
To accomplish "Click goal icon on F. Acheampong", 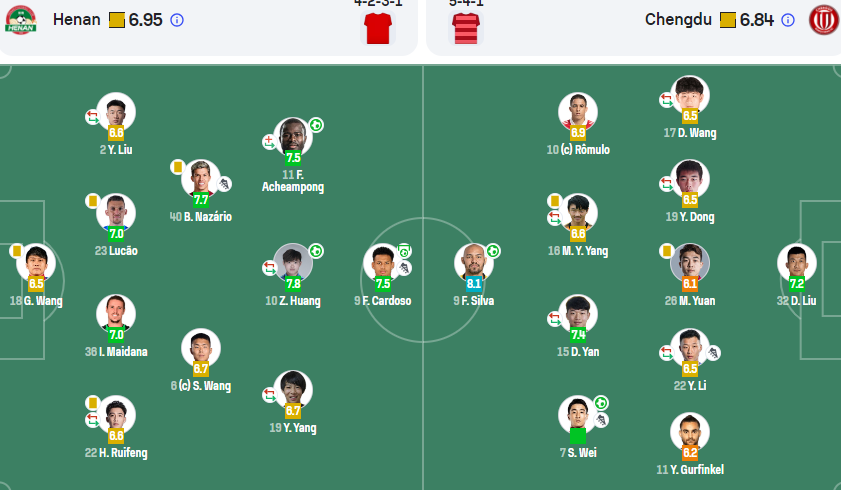I will pos(316,125).
